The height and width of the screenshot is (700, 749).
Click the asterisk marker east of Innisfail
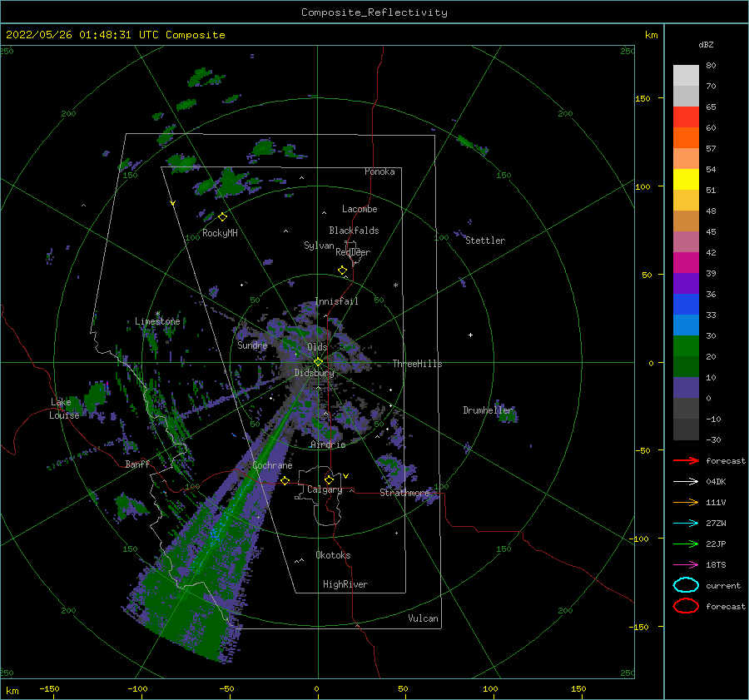[395, 285]
